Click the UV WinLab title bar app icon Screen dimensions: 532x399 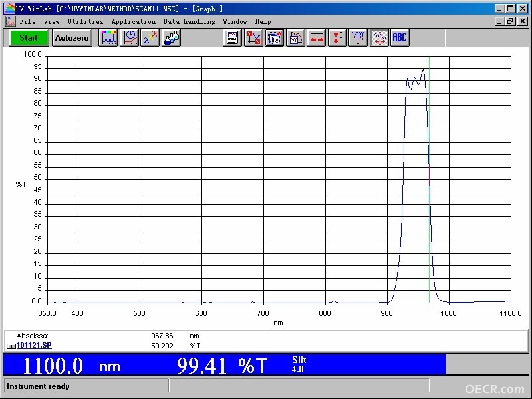[9, 9]
